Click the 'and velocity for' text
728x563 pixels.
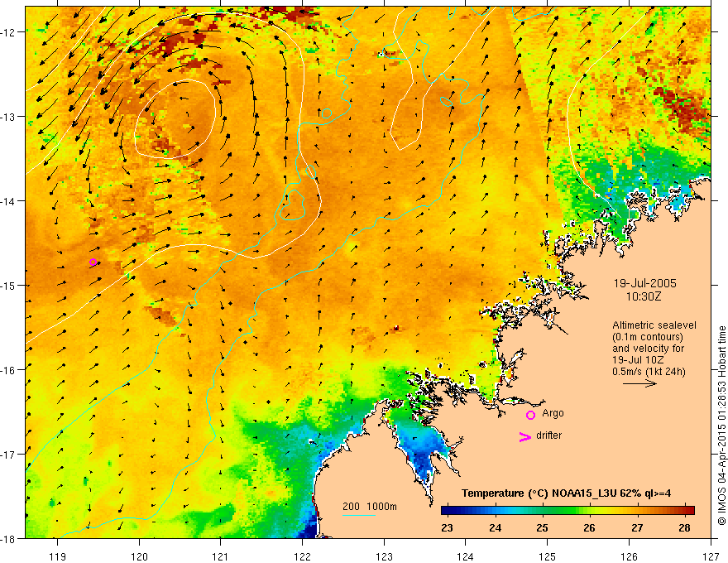(x=648, y=349)
